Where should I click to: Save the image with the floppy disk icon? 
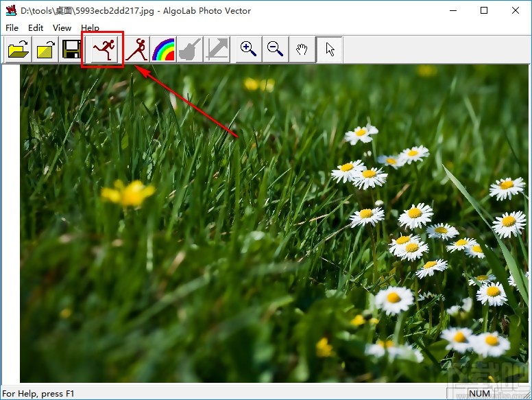(x=72, y=49)
